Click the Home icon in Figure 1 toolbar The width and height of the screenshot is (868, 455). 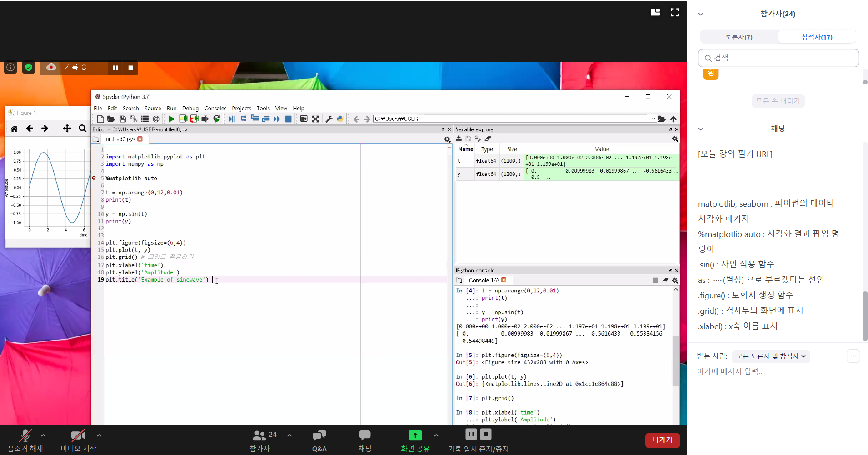(x=14, y=129)
